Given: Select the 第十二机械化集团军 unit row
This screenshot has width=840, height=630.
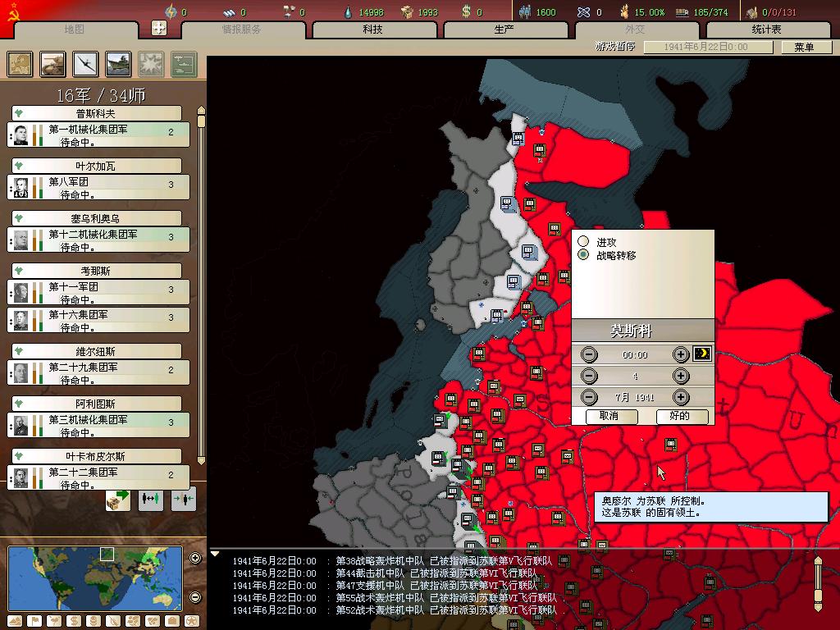Looking at the screenshot, I should click(x=98, y=240).
